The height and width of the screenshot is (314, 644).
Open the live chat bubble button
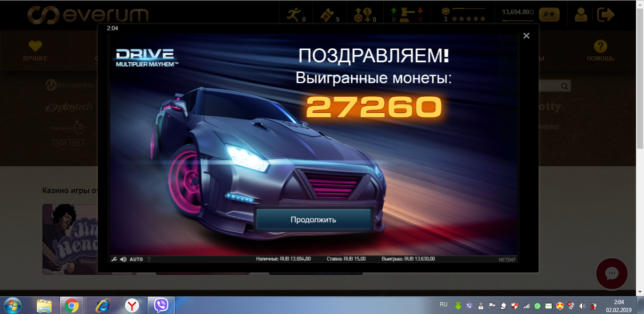[x=611, y=273]
